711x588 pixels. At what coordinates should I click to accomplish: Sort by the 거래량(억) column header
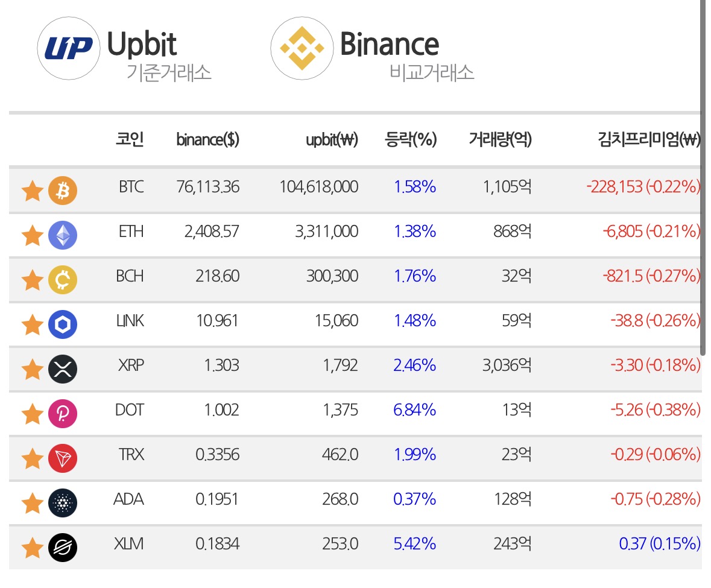tap(500, 139)
